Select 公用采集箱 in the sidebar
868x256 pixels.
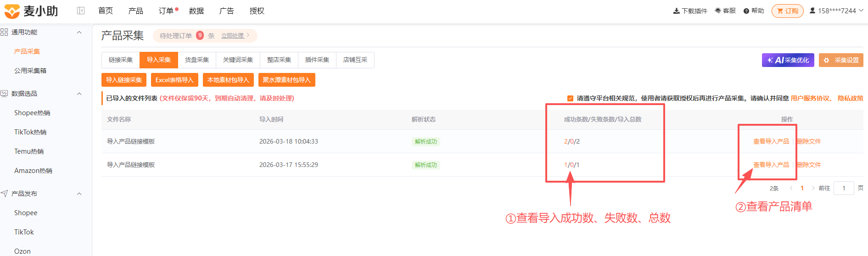click(x=30, y=71)
